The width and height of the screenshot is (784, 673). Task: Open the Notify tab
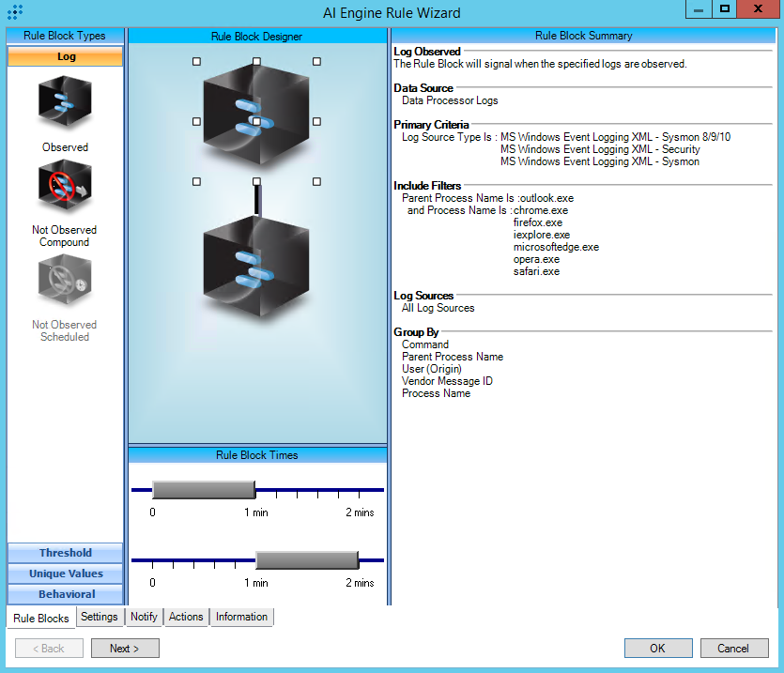click(144, 617)
